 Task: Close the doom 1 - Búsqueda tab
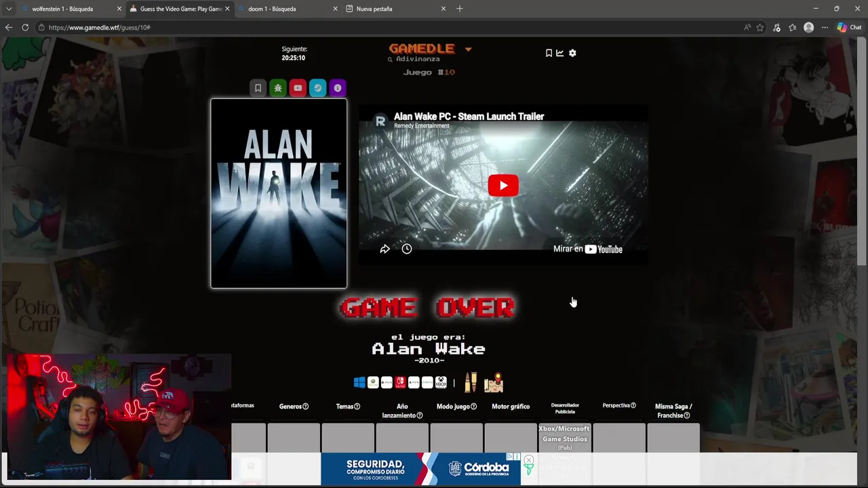coord(336,9)
